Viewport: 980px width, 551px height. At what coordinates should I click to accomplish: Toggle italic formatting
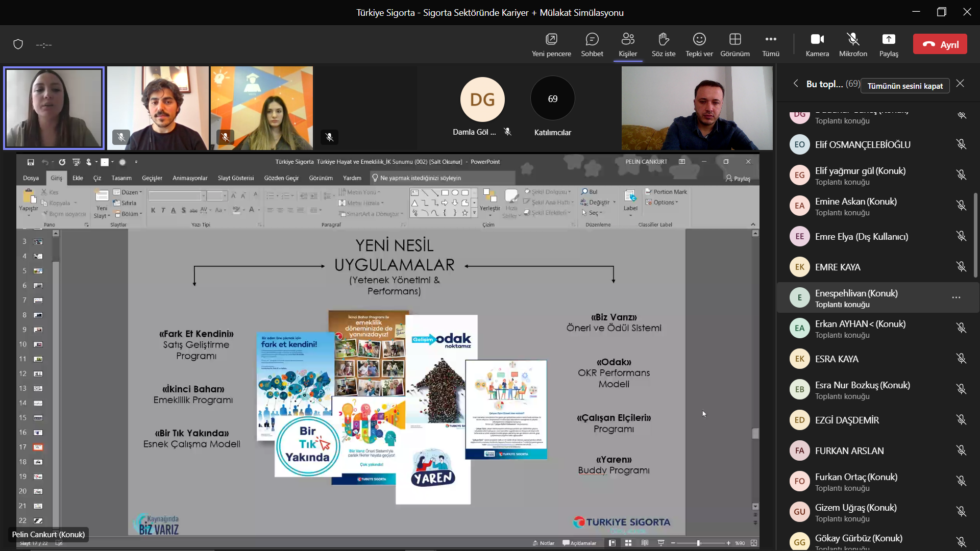(x=163, y=210)
